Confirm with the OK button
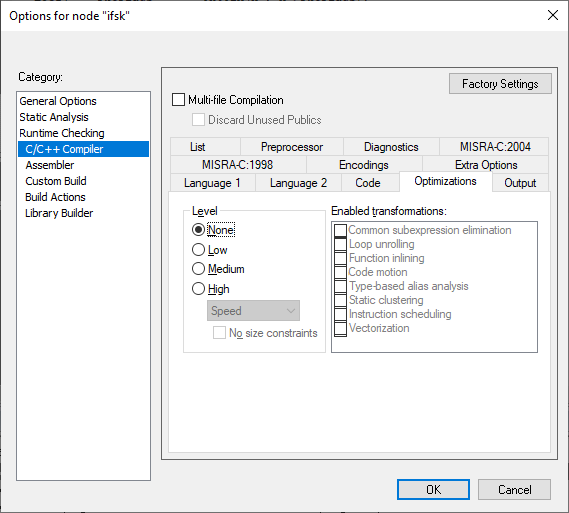 click(x=433, y=489)
